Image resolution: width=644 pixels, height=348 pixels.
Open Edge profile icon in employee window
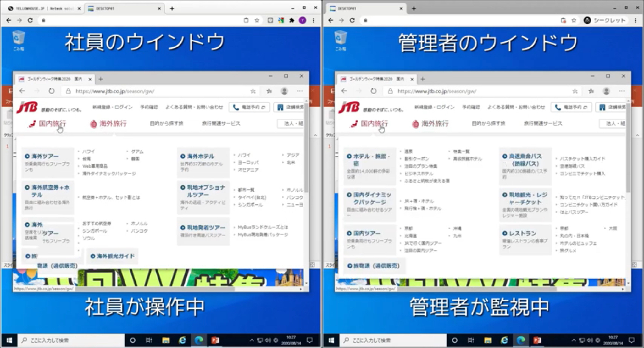[284, 91]
